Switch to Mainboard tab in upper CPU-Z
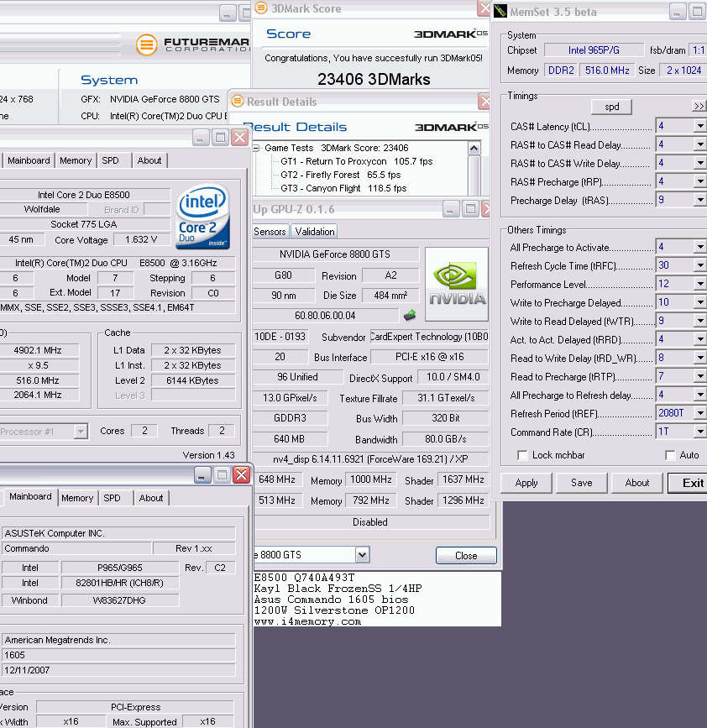Screen dimensions: 707x728 [29, 160]
